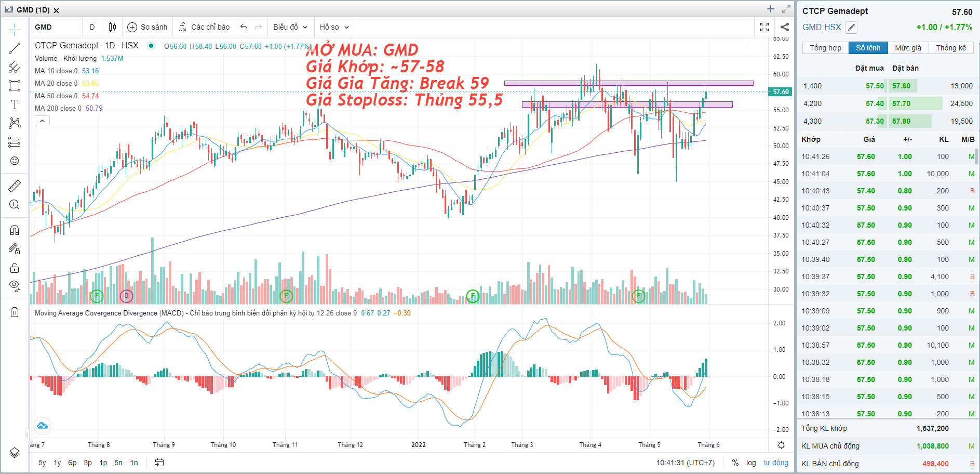Image resolution: width=980 pixels, height=474 pixels.
Task: Switch to the Mức giá tab
Action: click(x=908, y=48)
